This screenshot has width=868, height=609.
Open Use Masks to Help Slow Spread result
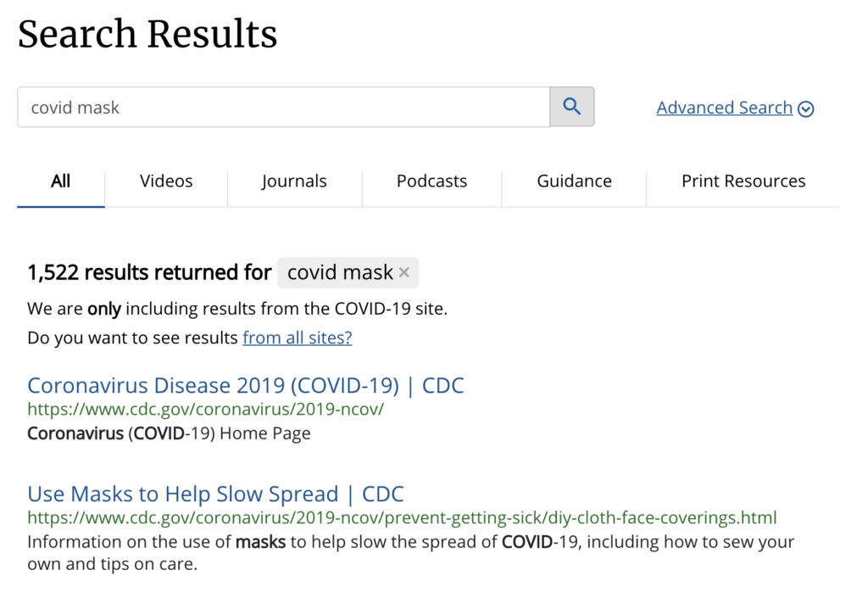tap(216, 494)
